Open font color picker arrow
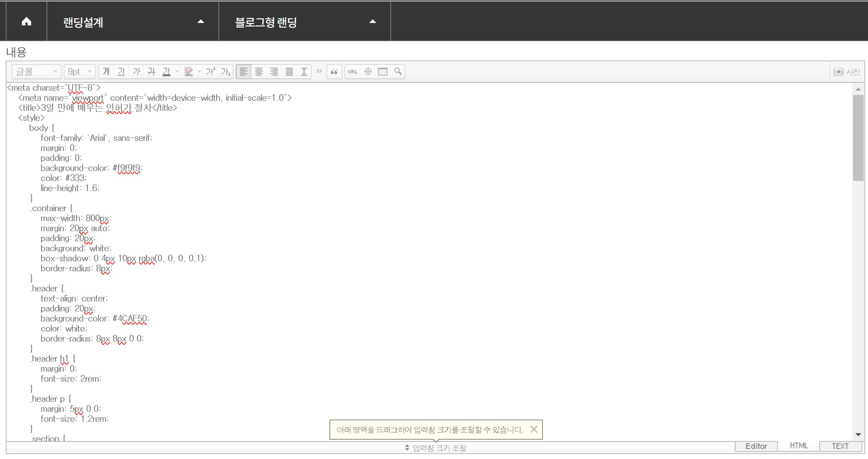 [x=177, y=72]
